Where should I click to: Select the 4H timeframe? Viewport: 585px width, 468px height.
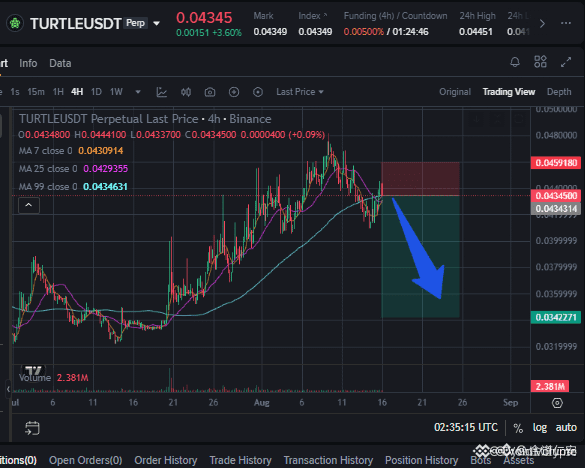77,92
